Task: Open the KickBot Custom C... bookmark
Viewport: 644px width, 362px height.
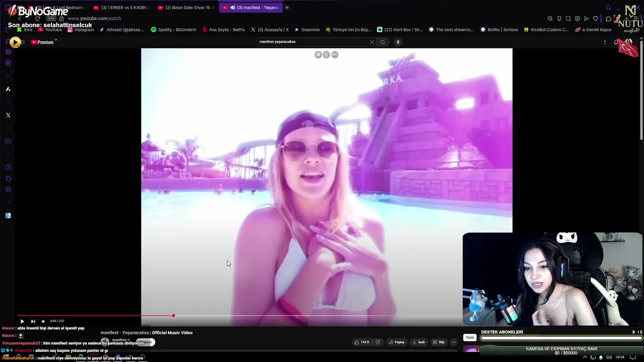Action: 546,30
